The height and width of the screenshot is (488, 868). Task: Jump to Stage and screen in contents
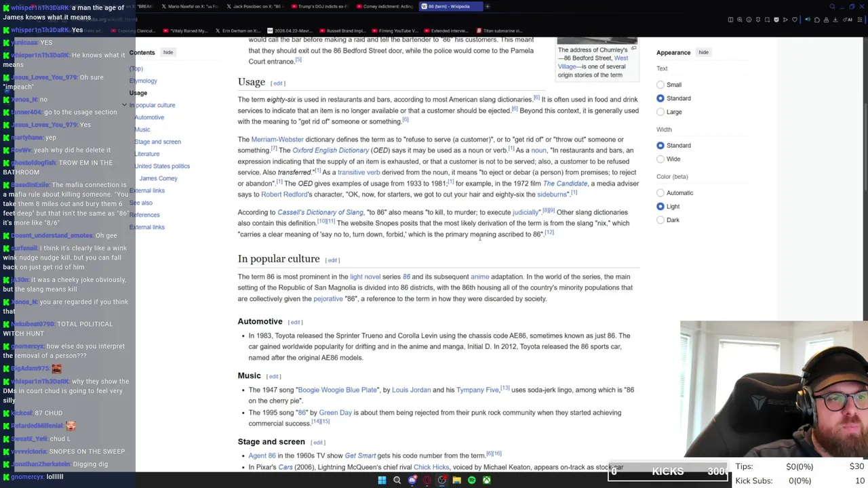point(157,142)
